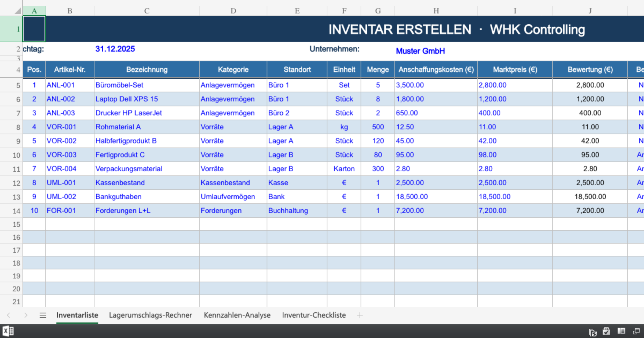Viewport: 644px width, 338px height.
Task: Select column C header
Action: 147,11
